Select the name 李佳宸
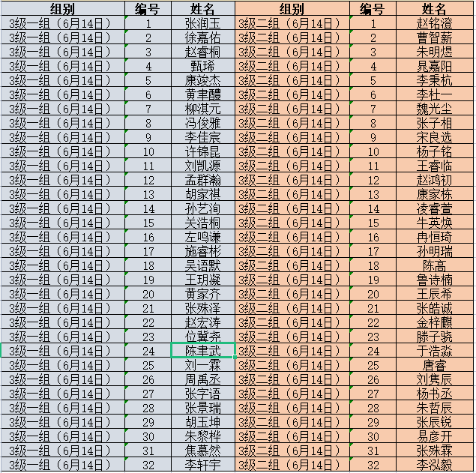This screenshot has height=473, width=476. (202, 138)
